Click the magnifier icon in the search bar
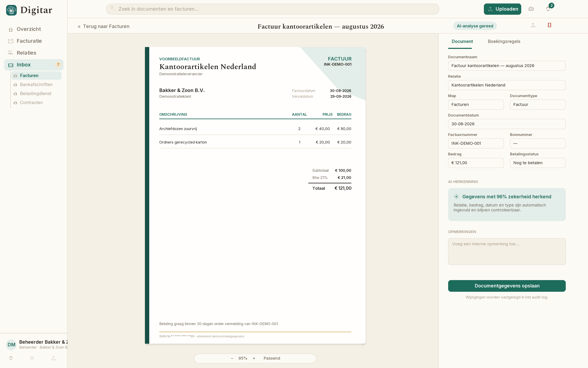Viewport: 588px width, 368px height. pos(112,9)
